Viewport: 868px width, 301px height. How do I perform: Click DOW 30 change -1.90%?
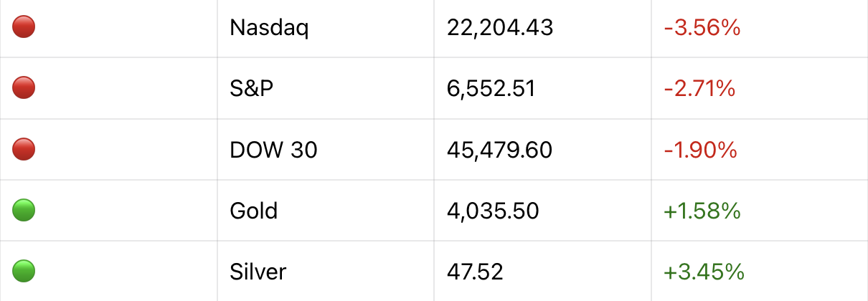coord(700,150)
